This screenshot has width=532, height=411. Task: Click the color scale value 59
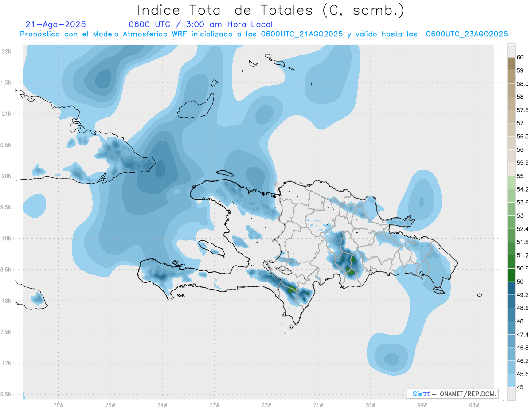[x=520, y=70]
